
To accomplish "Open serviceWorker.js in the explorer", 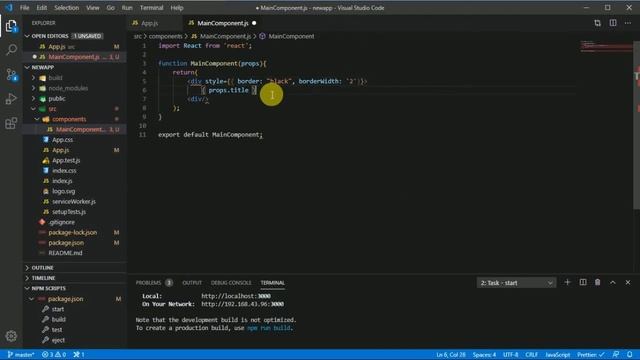I will tap(74, 202).
